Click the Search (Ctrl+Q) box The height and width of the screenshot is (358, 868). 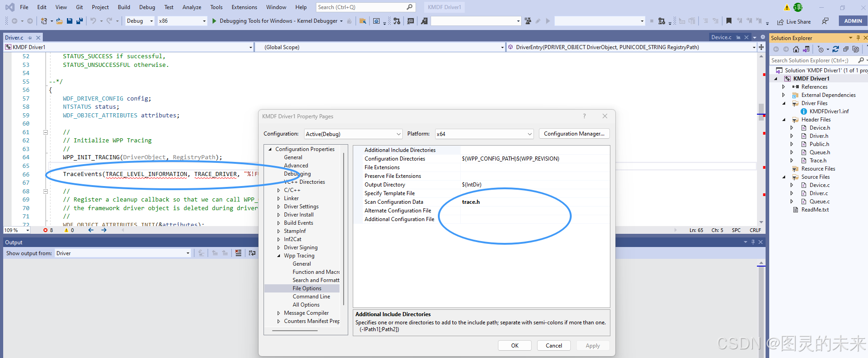click(x=365, y=7)
